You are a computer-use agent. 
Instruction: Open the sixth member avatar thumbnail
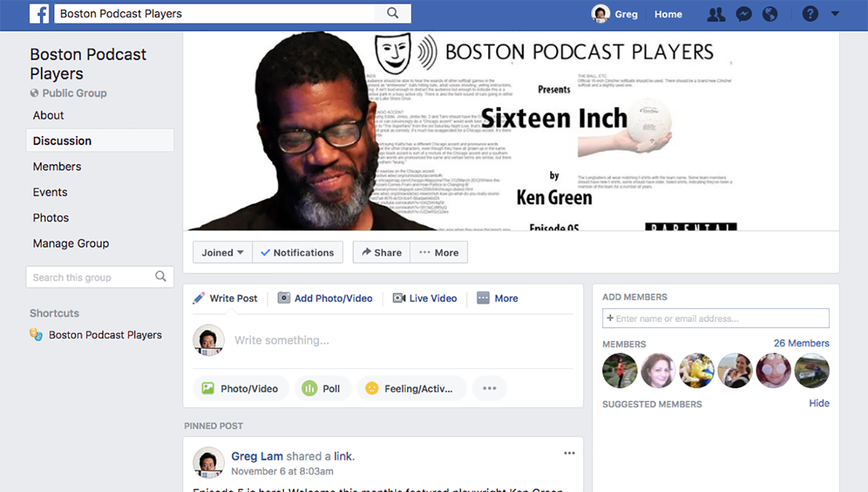coord(812,370)
